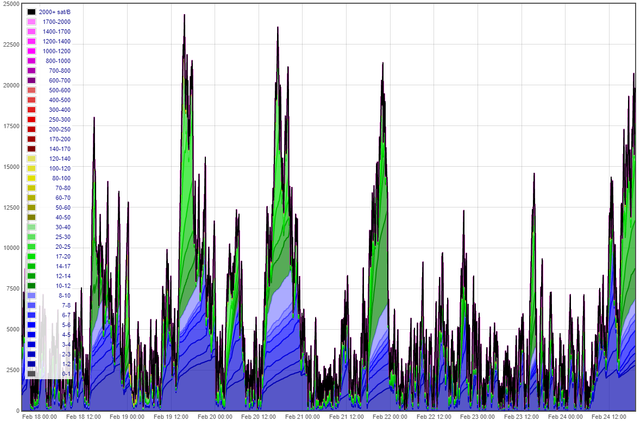Select the 4-5 legend label

(66, 335)
